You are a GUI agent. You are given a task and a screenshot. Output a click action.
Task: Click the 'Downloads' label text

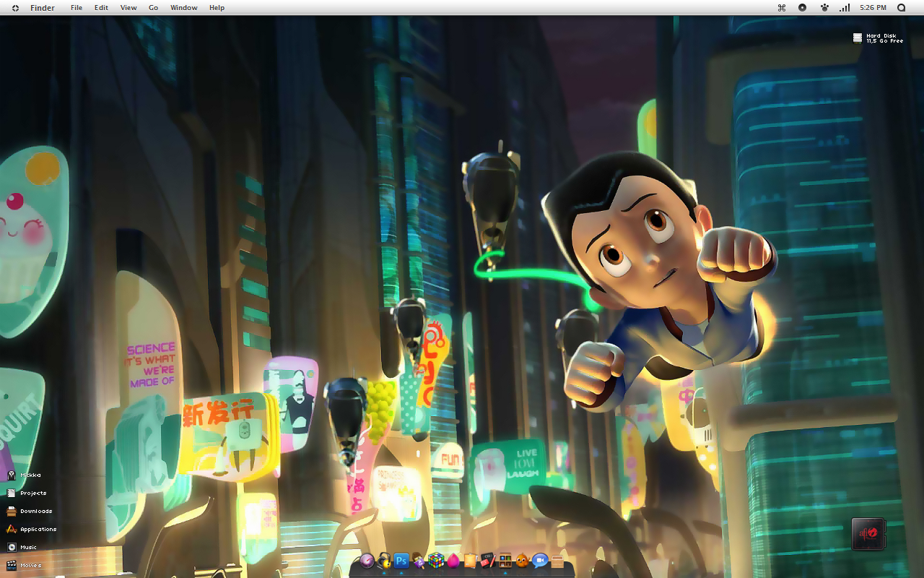coord(36,512)
